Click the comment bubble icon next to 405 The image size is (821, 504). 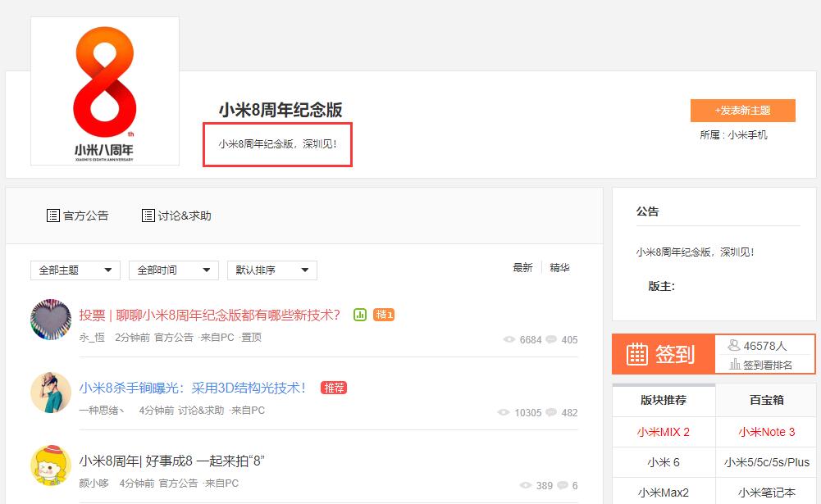pyautogui.click(x=551, y=339)
